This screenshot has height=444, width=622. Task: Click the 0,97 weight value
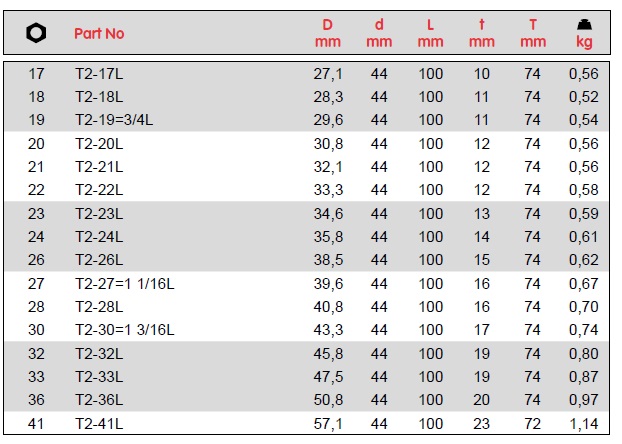pyautogui.click(x=584, y=400)
